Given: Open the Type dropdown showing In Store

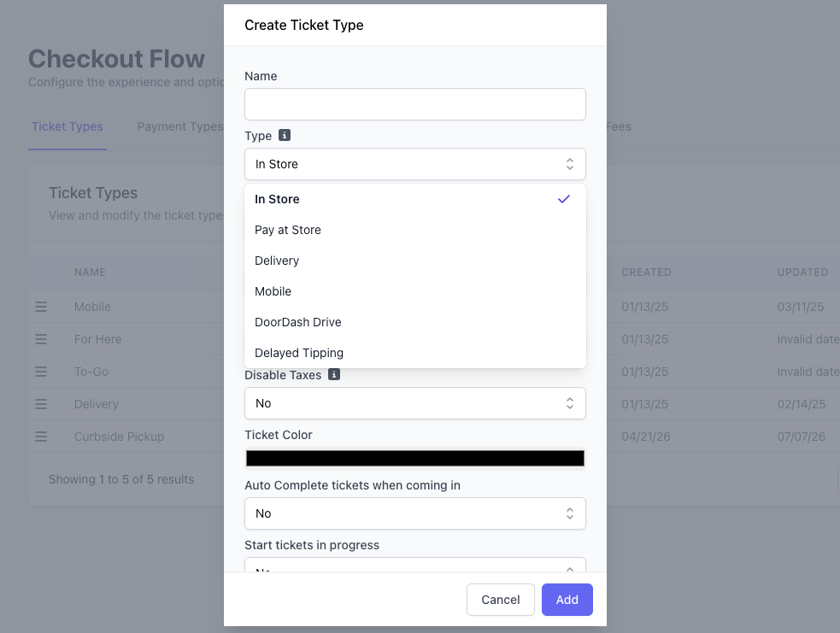Looking at the screenshot, I should (415, 164).
